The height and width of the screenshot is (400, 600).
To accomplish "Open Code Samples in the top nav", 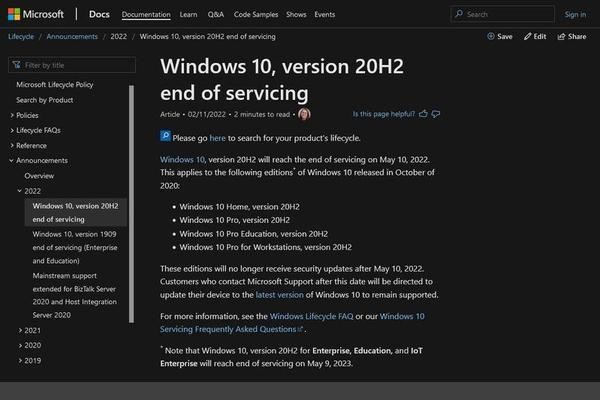I will (256, 15).
